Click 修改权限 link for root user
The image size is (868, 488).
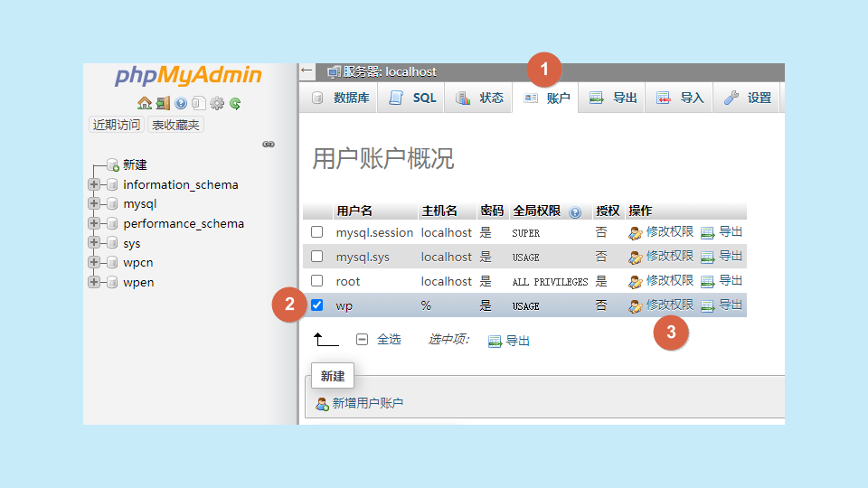pyautogui.click(x=670, y=280)
